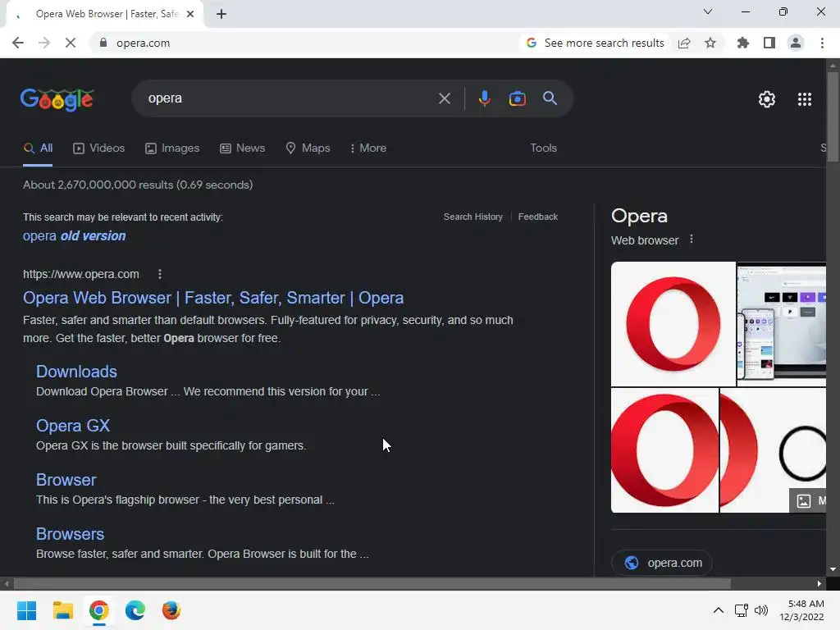Click the vertical page scrollbar
This screenshot has width=840, height=630.
833,116
